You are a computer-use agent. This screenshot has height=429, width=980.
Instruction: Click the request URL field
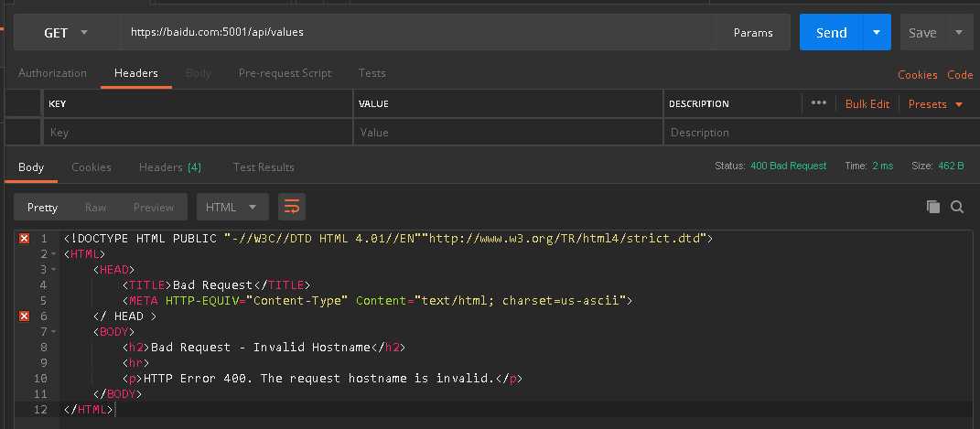point(417,32)
